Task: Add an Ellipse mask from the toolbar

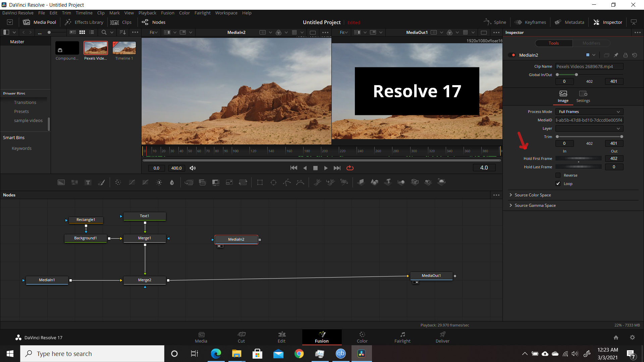Action: click(x=273, y=182)
